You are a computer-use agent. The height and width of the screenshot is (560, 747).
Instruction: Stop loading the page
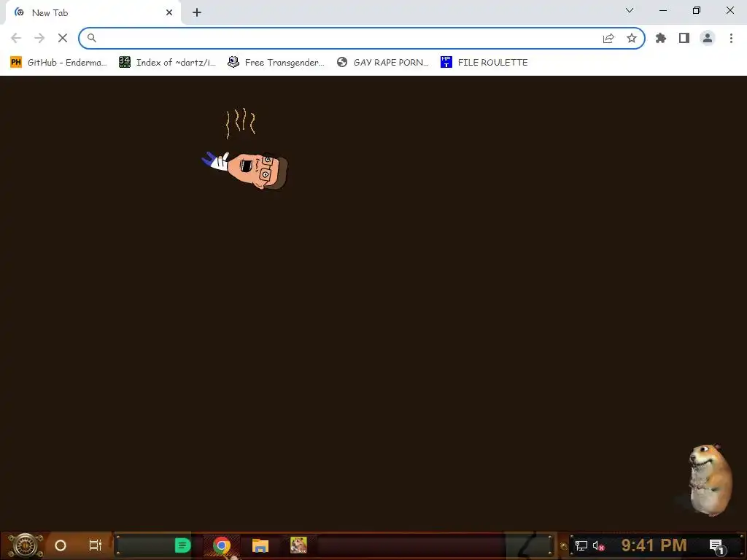point(63,38)
